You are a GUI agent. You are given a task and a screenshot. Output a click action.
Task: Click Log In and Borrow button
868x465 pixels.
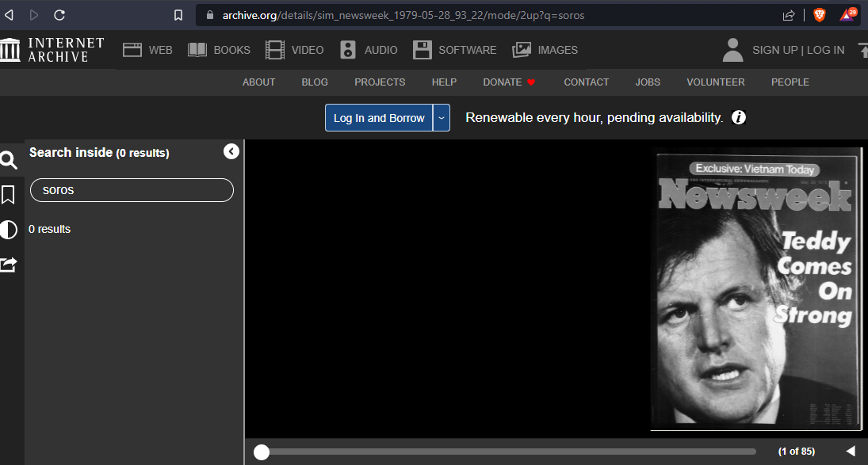(379, 118)
